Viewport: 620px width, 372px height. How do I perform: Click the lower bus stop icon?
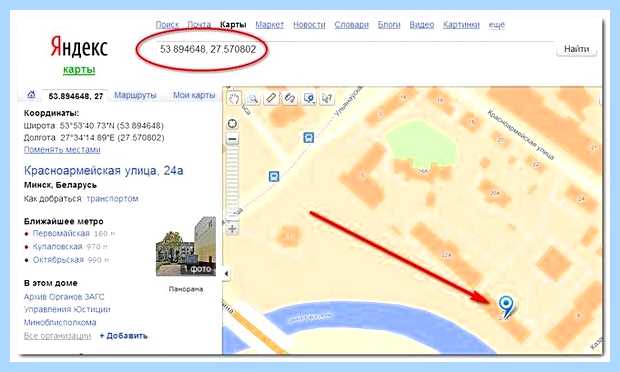(x=274, y=176)
